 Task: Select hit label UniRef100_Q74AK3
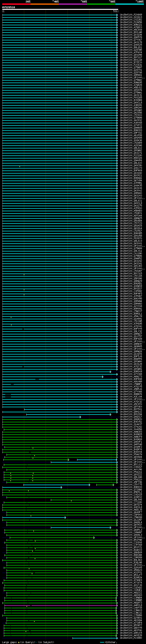[131, 580]
